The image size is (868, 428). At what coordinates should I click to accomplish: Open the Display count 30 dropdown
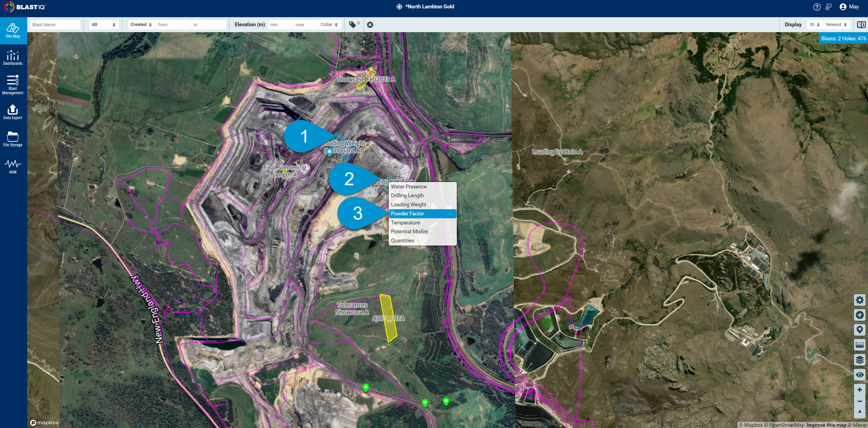(815, 24)
